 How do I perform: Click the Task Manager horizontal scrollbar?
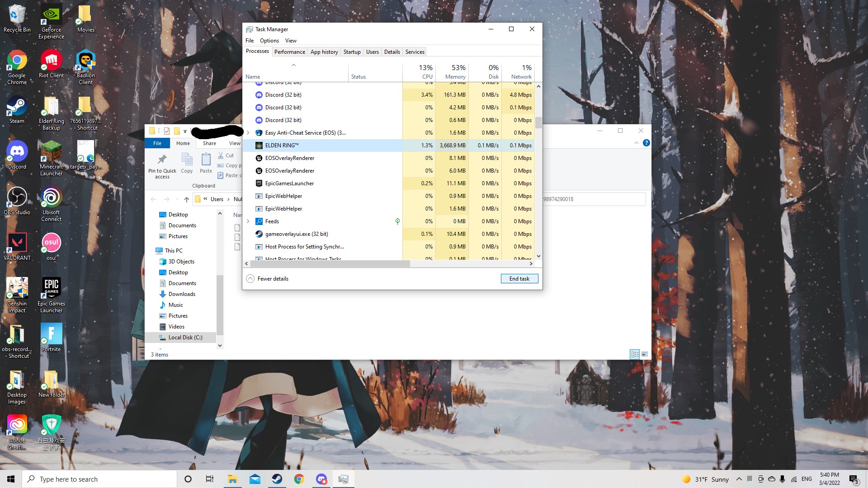click(330, 263)
